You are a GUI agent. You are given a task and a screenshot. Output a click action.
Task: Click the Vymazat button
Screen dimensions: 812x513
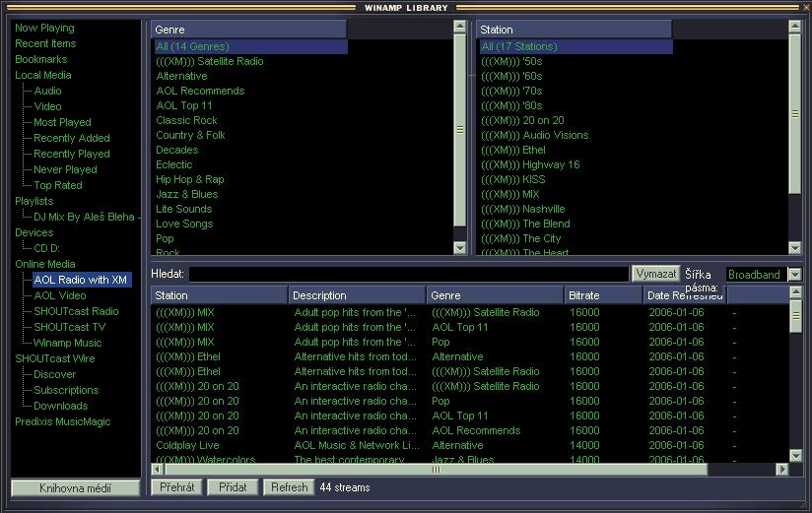tap(655, 274)
